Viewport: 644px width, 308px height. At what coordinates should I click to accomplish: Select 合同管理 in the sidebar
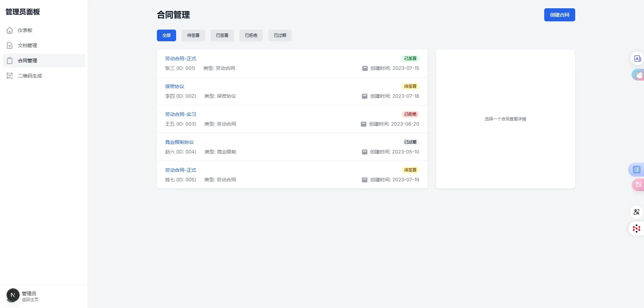44,61
